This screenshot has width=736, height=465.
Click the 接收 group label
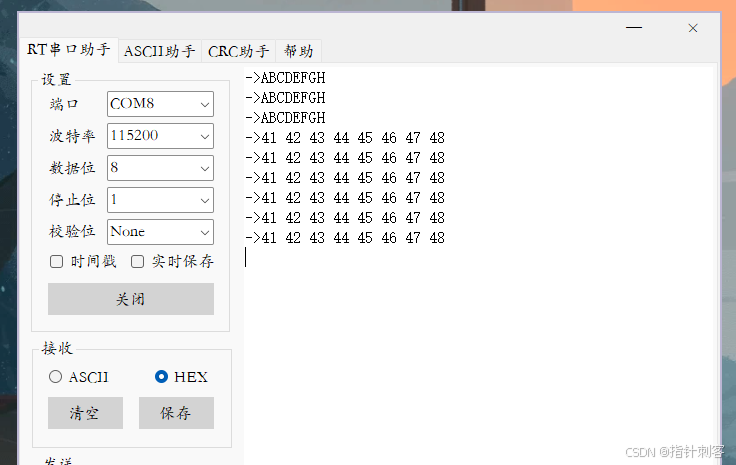coord(57,348)
